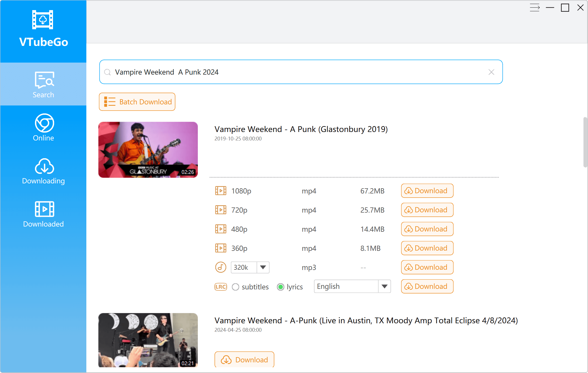Download the lyrics file
The height and width of the screenshot is (373, 588).
tap(427, 286)
